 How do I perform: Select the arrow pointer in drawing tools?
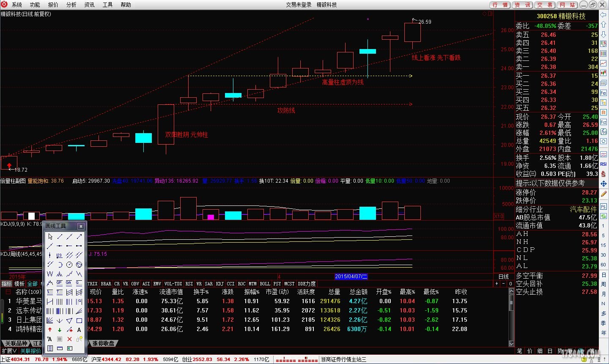click(50, 236)
